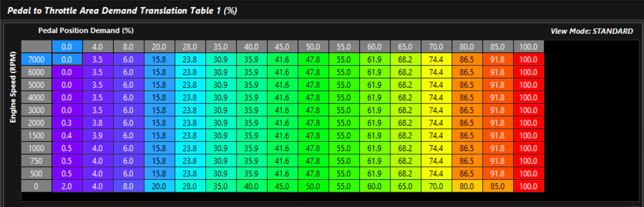Click the Pedal Position Demand (%) axis label

point(86,30)
